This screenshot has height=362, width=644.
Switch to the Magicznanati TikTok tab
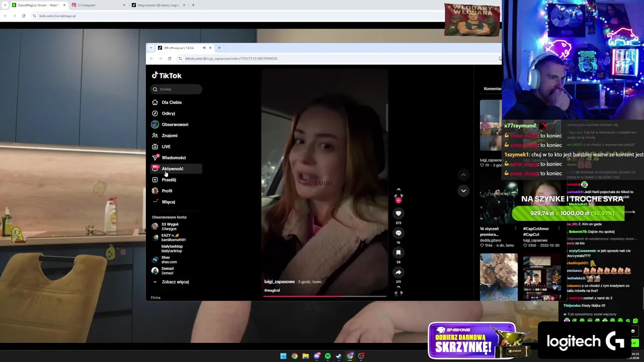(x=158, y=5)
